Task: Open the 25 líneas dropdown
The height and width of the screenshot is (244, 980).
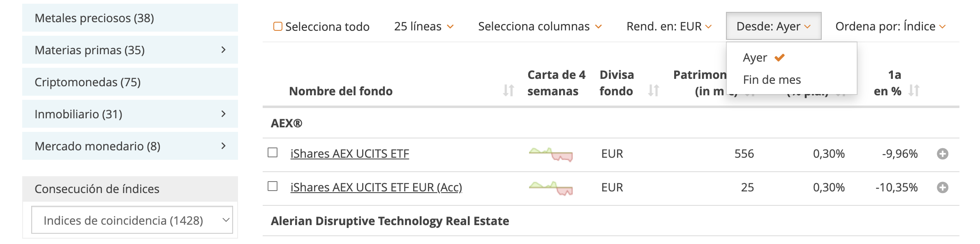Action: pos(423,27)
